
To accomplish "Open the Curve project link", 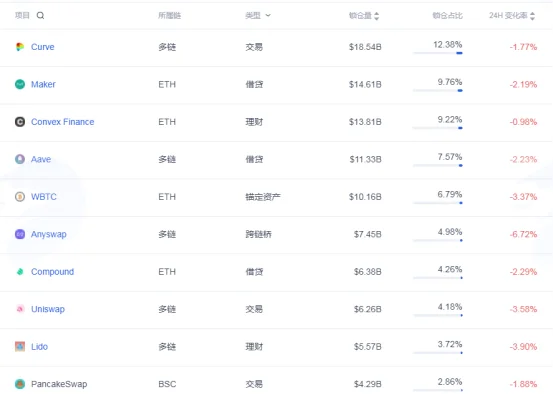I will pos(43,47).
